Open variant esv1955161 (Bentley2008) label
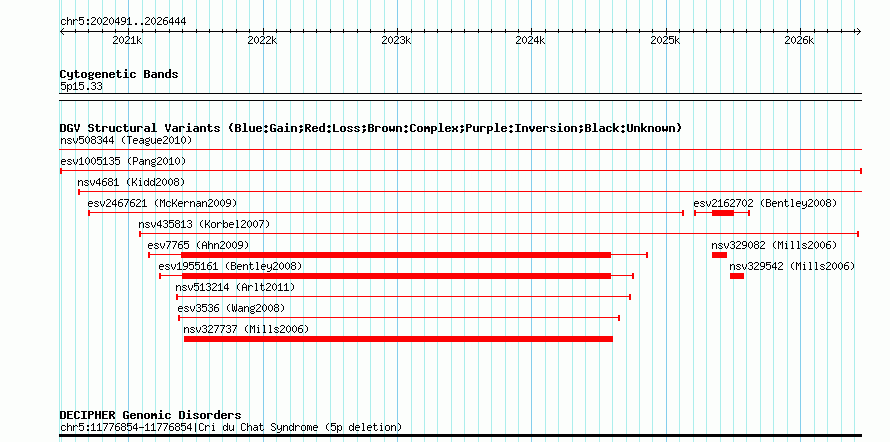890x442 pixels. 230,266
